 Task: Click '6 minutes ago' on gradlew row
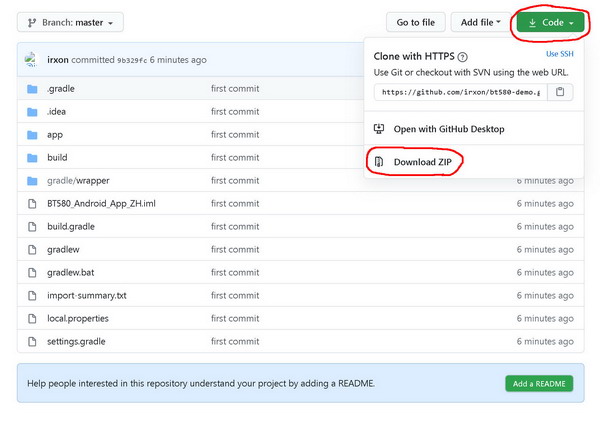(545, 249)
